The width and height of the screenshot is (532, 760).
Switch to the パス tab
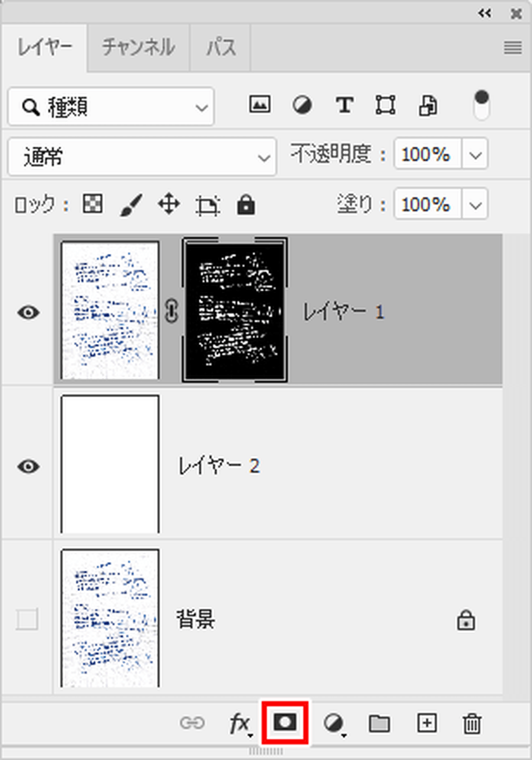coord(220,47)
